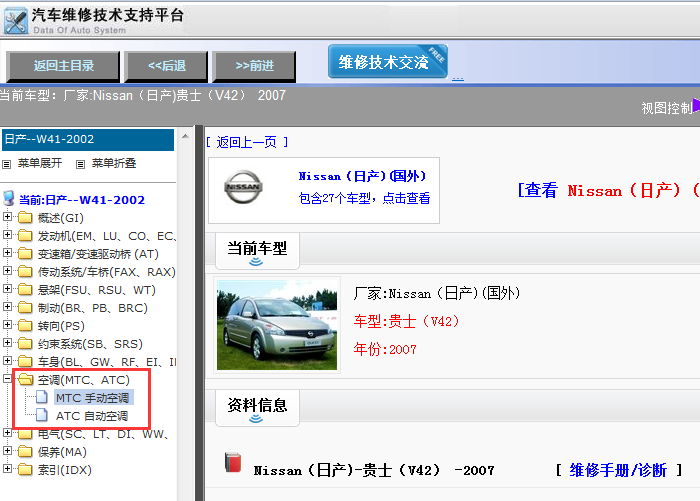Click the red book icon beside Nissan 2007
This screenshot has height=501, width=700.
pyautogui.click(x=233, y=462)
